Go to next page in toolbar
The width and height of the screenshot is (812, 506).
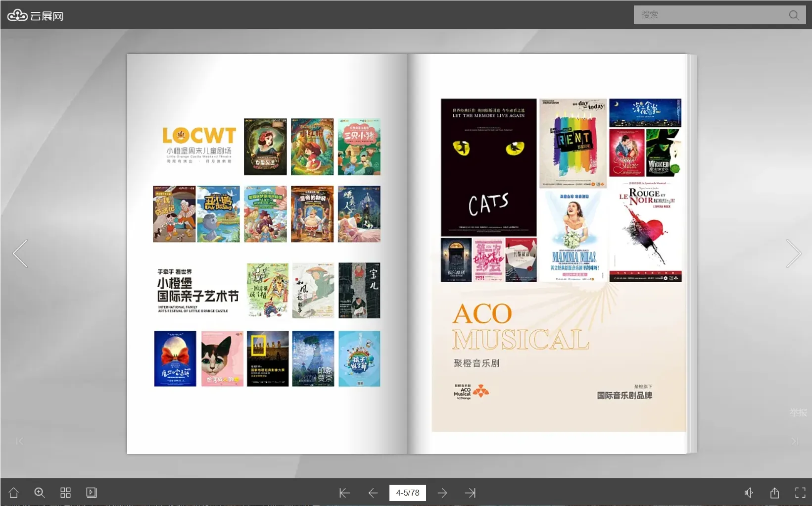coord(442,493)
